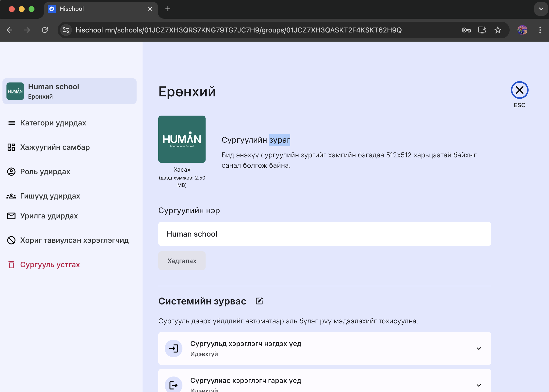Click the Сургуулийн нэр text field
The height and width of the screenshot is (392, 549).
[324, 234]
